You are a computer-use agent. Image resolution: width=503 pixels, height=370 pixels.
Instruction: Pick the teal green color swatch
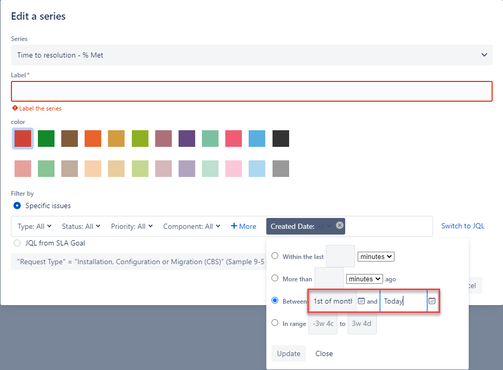(x=210, y=138)
